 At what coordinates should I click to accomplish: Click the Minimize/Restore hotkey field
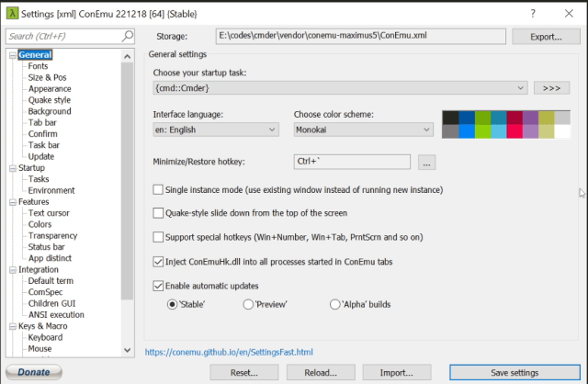pos(352,162)
